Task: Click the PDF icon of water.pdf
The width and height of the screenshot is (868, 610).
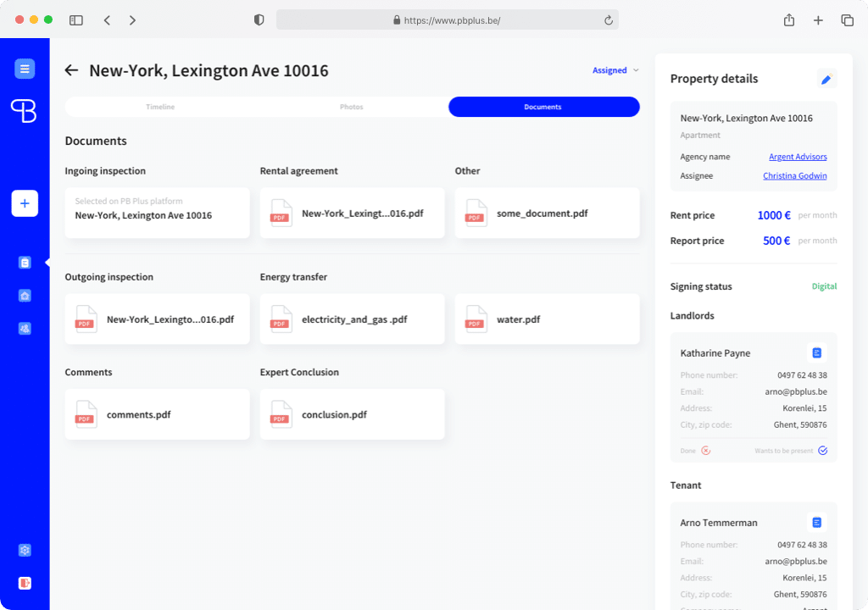Action: tap(476, 319)
